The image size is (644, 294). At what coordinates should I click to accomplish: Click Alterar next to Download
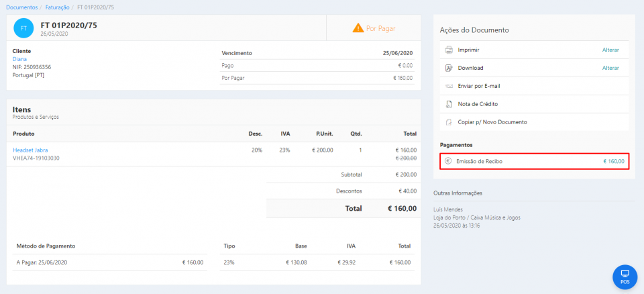point(610,68)
